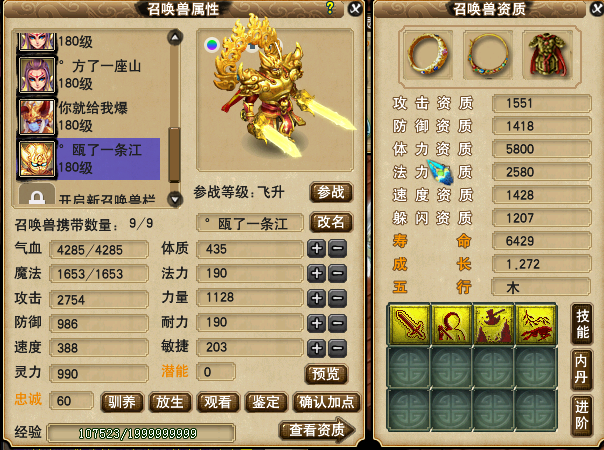Click the golden armor equipment slot
The image size is (604, 450).
coord(547,55)
